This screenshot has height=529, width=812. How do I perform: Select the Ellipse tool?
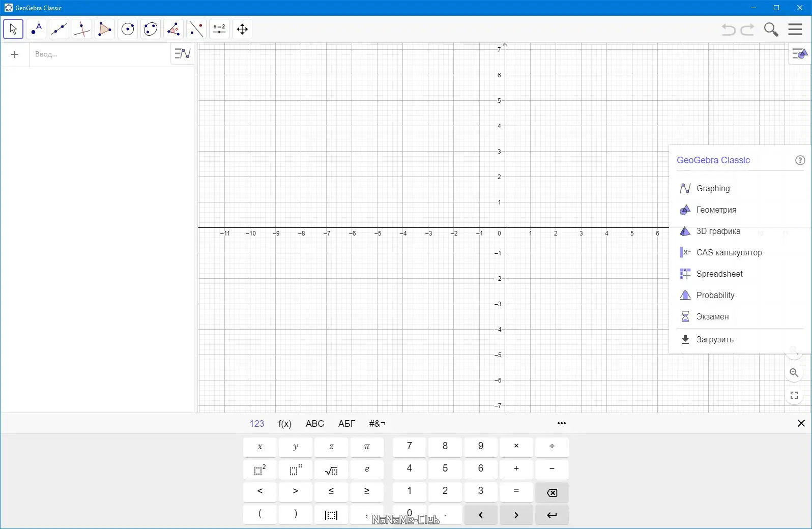tap(151, 29)
